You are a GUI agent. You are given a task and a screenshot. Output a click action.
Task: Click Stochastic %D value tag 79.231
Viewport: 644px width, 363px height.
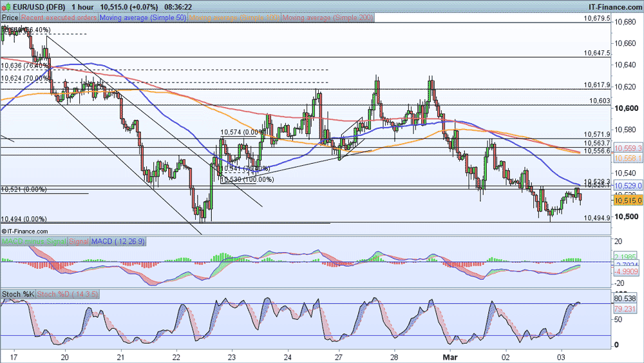(x=625, y=309)
